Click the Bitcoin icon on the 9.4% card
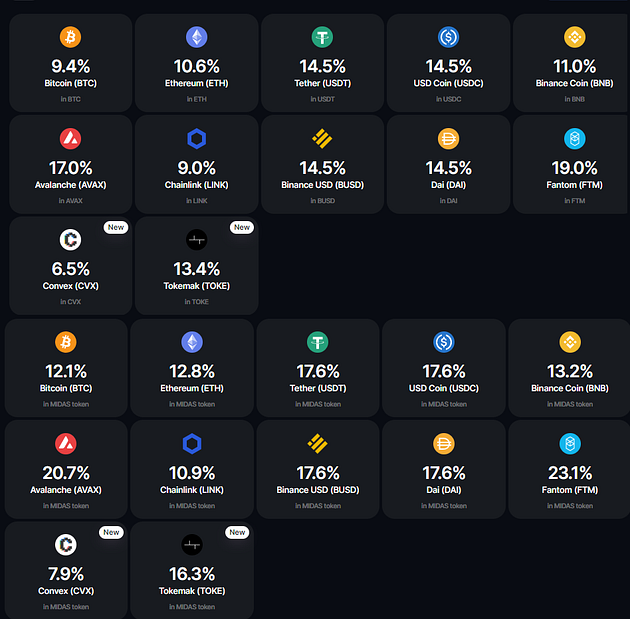Image resolution: width=630 pixels, height=619 pixels. (x=70, y=37)
